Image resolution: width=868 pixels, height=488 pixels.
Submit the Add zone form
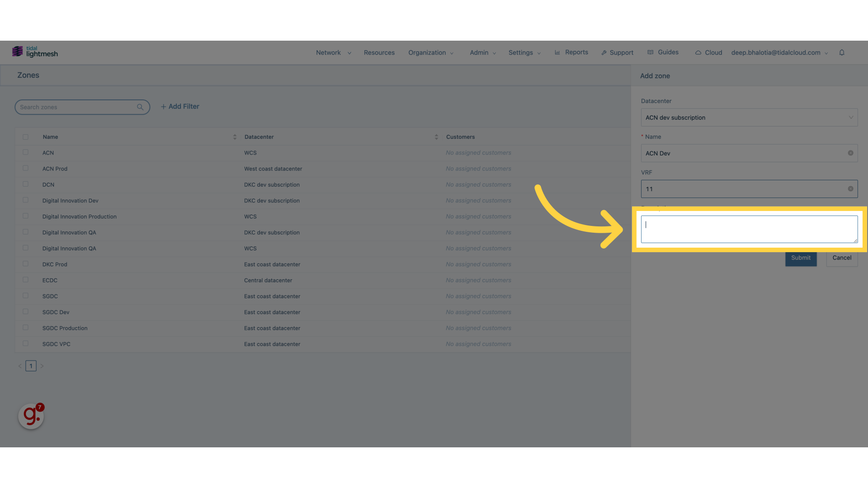tap(801, 258)
